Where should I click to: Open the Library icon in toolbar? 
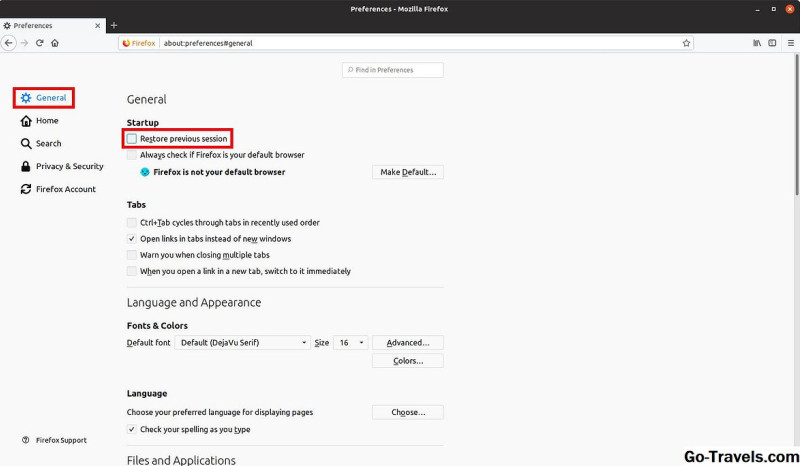(x=757, y=43)
